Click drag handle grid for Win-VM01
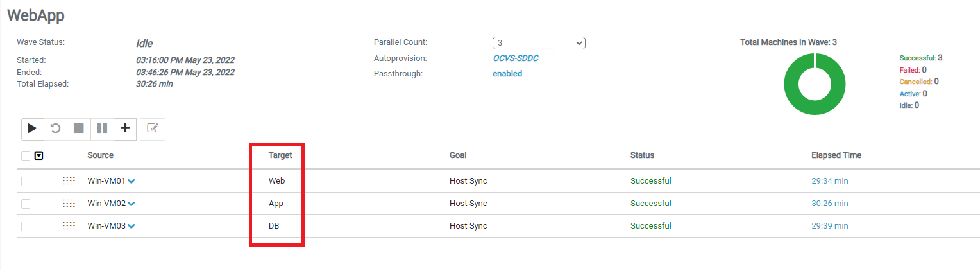This screenshot has width=980, height=271. (69, 181)
